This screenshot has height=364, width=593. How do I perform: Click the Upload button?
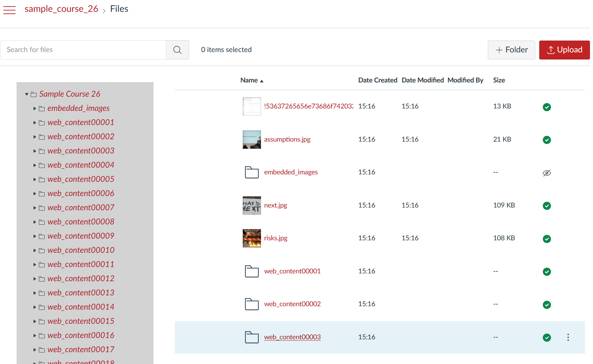pos(564,50)
